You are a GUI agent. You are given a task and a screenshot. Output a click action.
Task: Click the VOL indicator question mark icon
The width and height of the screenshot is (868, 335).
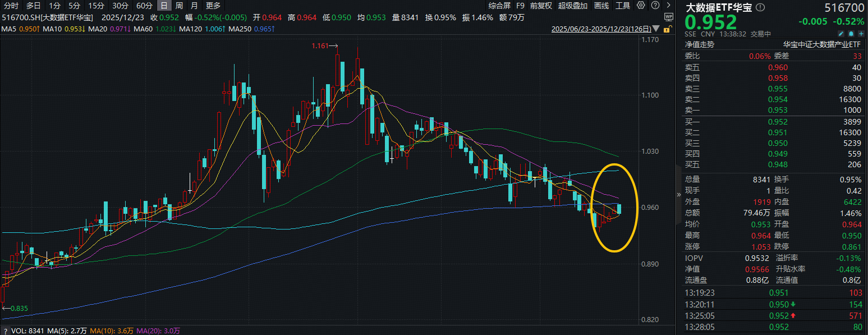[6, 331]
